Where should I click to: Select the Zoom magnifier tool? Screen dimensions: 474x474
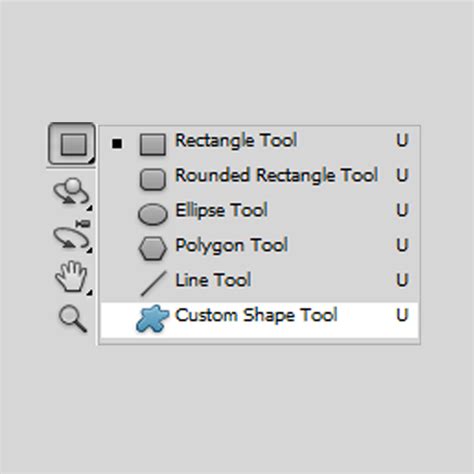click(x=73, y=319)
